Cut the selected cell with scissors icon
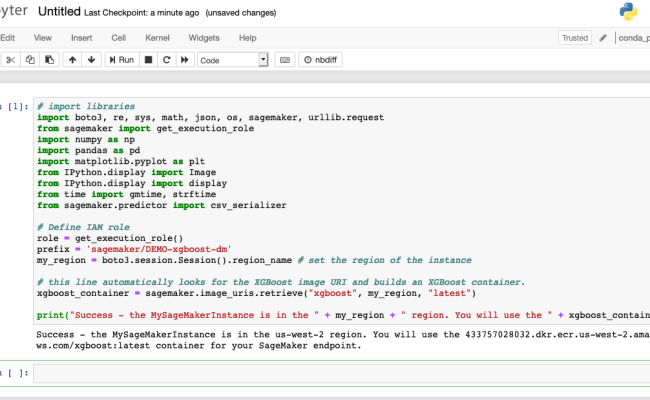 pyautogui.click(x=10, y=60)
